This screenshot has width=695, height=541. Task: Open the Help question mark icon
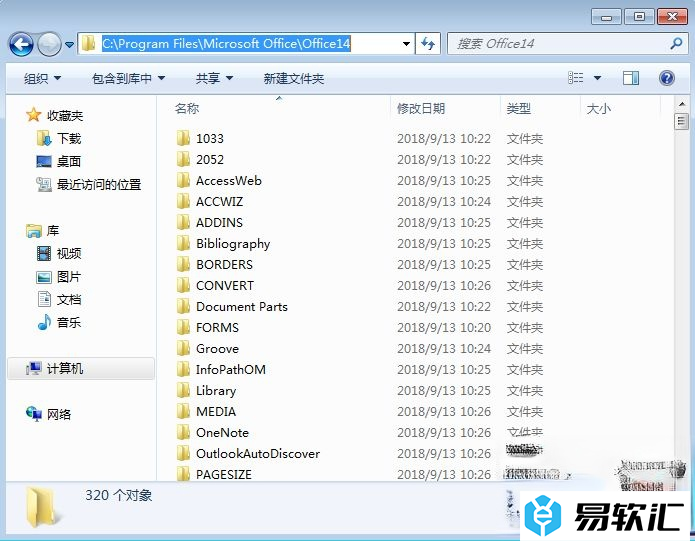pos(667,78)
